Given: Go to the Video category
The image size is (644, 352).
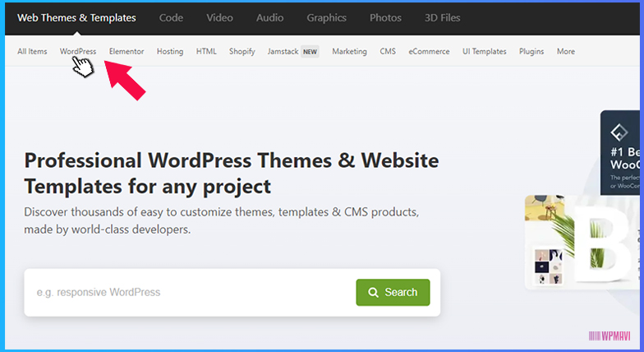Looking at the screenshot, I should [x=219, y=18].
